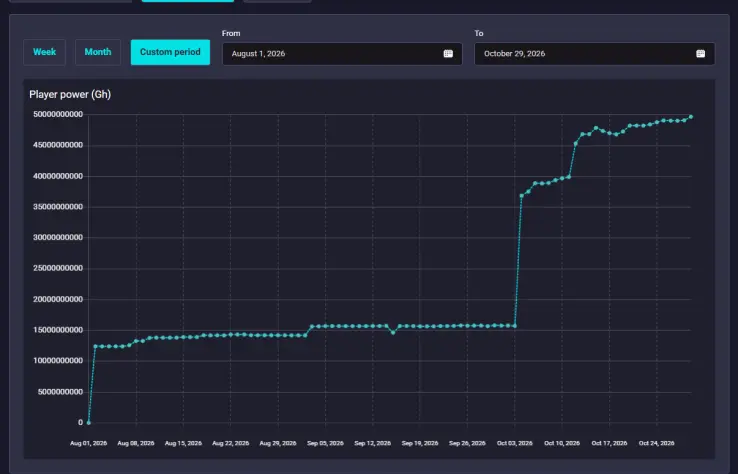Click the 35000000000 y-axis label

(x=58, y=207)
